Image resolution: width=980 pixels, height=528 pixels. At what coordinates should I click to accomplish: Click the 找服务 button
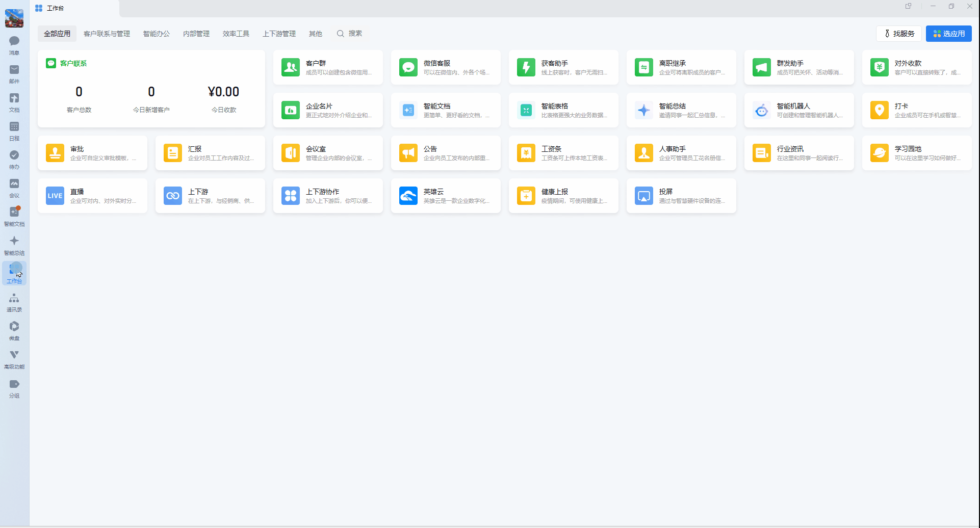899,34
